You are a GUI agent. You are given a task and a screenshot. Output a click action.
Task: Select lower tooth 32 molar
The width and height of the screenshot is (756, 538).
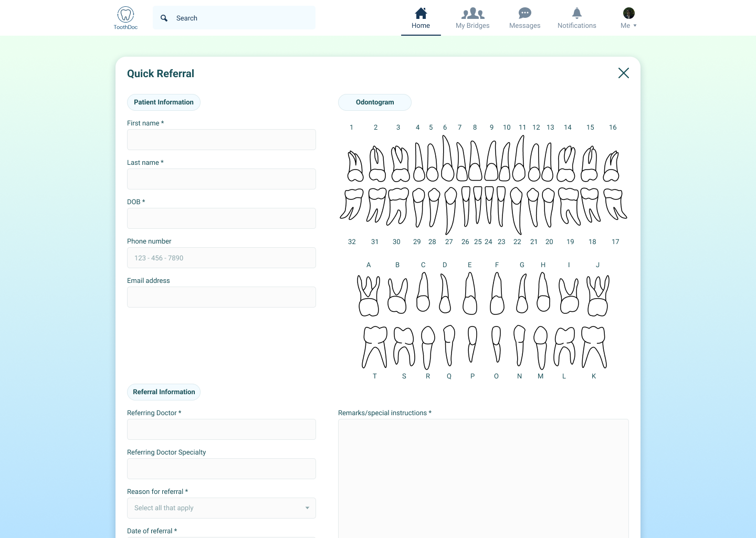tap(352, 204)
